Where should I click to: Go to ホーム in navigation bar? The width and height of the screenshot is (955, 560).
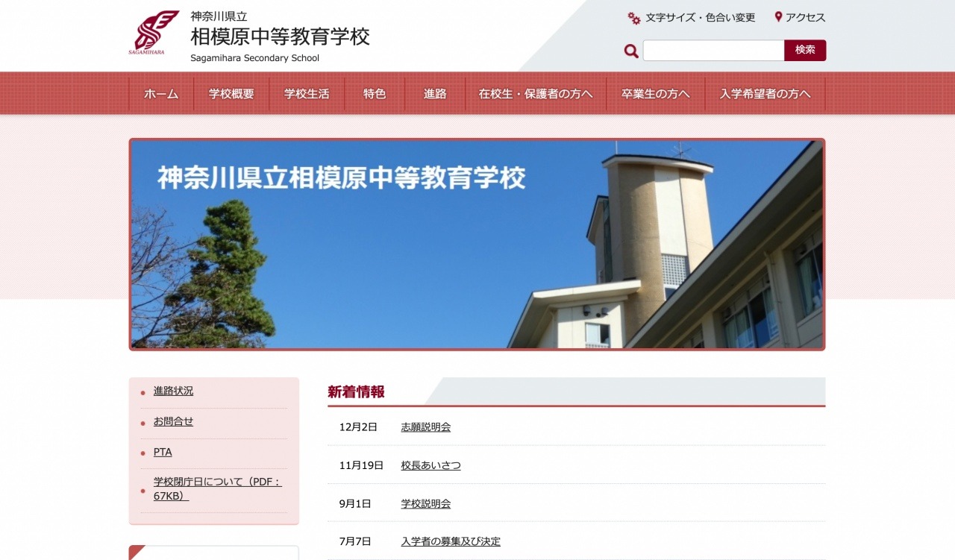tap(161, 94)
